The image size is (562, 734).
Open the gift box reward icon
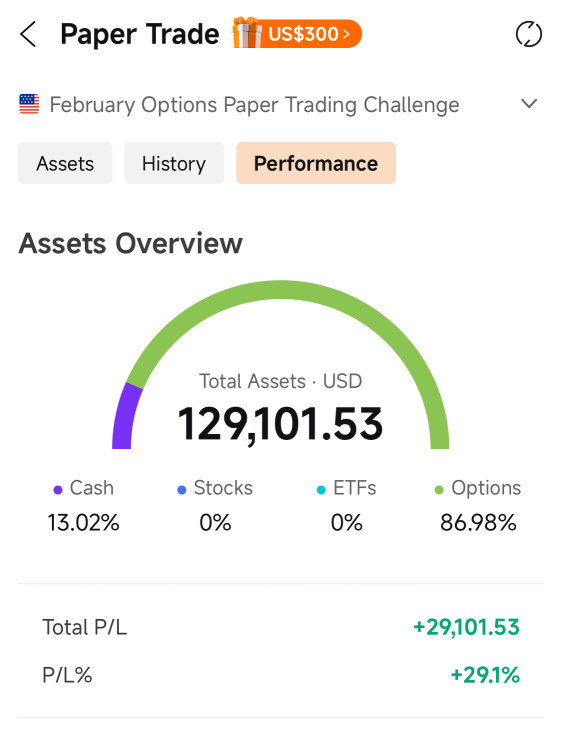pyautogui.click(x=247, y=33)
